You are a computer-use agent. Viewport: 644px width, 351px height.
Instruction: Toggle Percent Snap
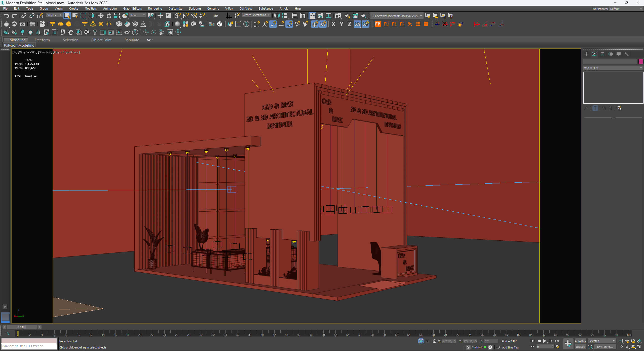pyautogui.click(x=194, y=16)
